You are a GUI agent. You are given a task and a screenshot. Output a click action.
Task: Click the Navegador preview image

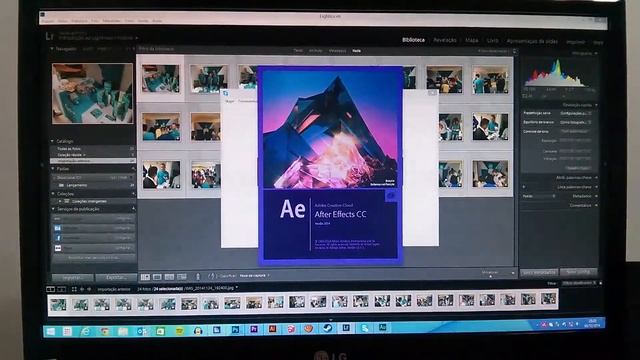click(92, 93)
